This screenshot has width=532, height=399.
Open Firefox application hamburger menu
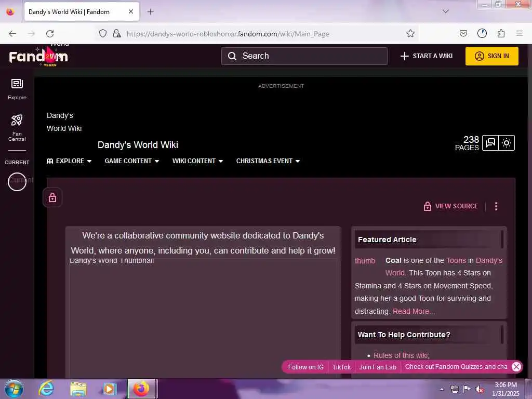point(520,33)
